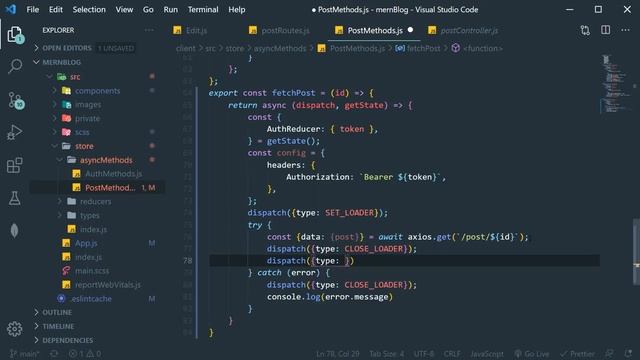Change the JavaScript language mode

pos(486,354)
